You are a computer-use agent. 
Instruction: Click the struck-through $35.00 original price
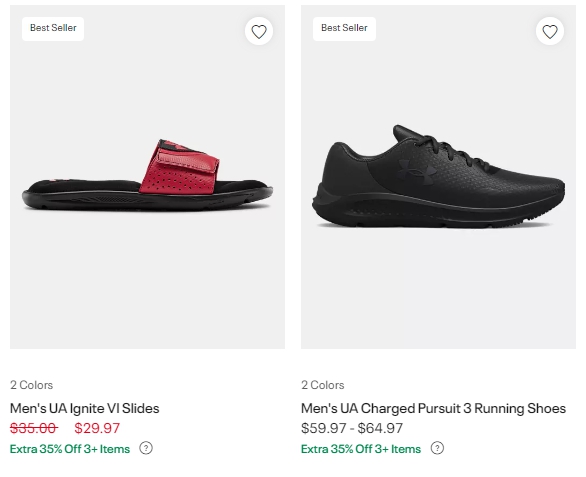click(34, 428)
